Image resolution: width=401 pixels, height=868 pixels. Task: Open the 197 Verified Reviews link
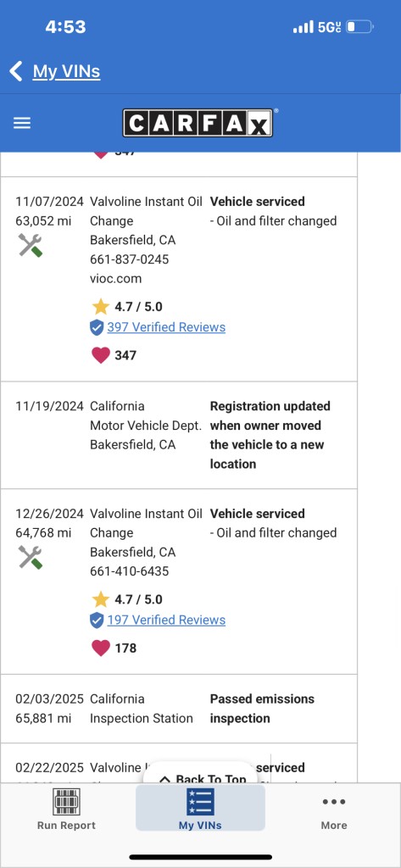pos(166,620)
